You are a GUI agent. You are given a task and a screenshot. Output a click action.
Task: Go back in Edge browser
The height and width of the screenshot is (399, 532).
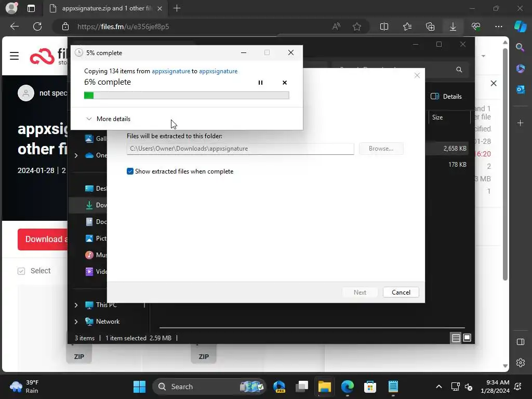[15, 26]
